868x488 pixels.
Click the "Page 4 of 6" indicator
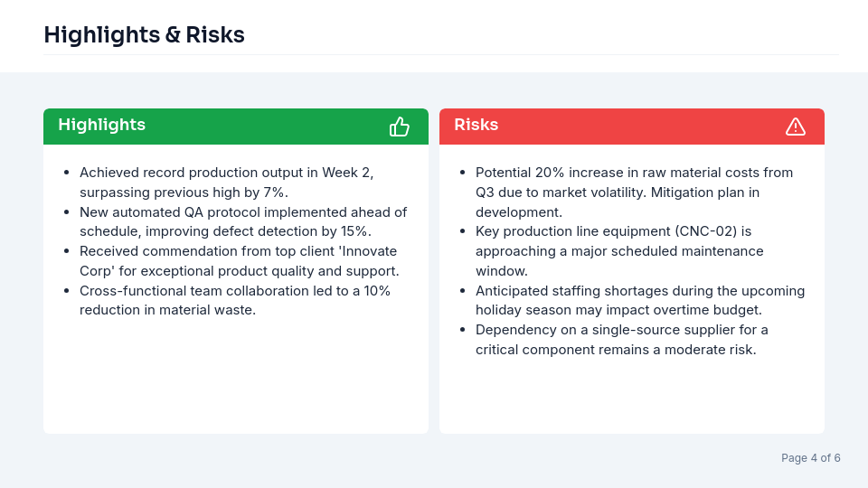tap(810, 458)
